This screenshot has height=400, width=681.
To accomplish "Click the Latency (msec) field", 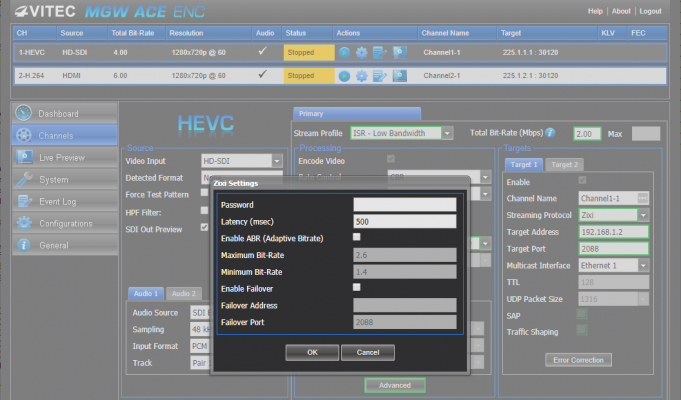I will 404,221.
